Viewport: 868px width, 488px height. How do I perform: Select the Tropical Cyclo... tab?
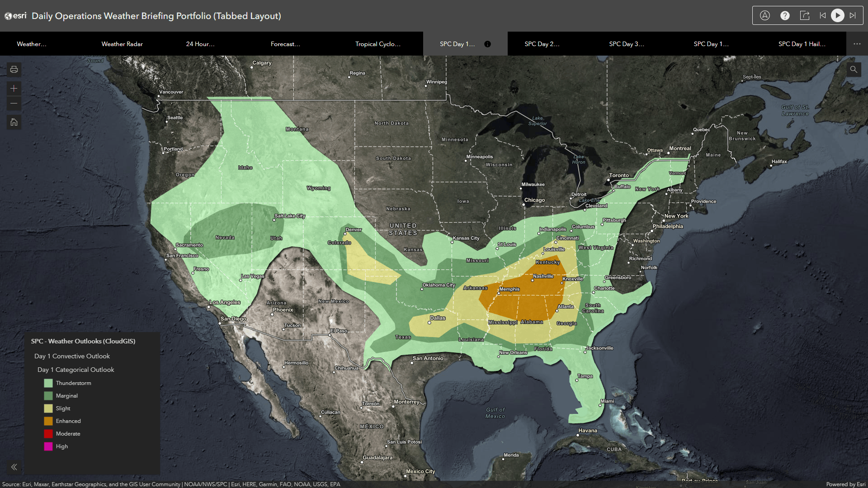[377, 43]
